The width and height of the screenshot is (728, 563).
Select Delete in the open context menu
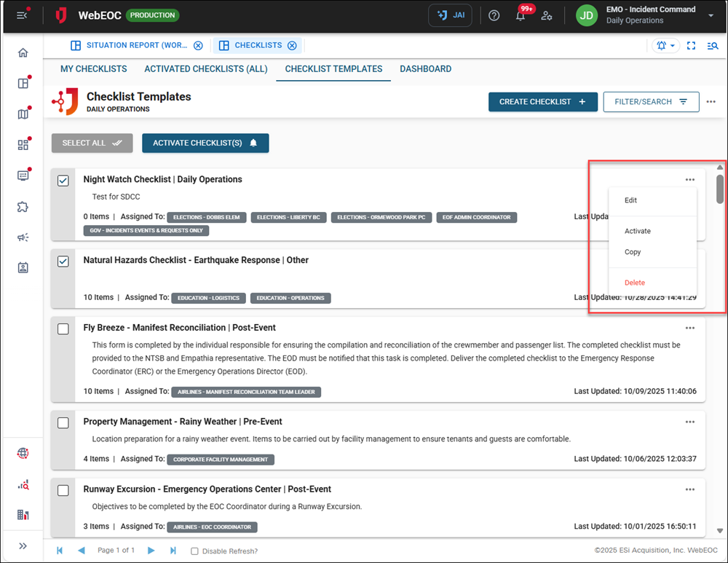634,282
